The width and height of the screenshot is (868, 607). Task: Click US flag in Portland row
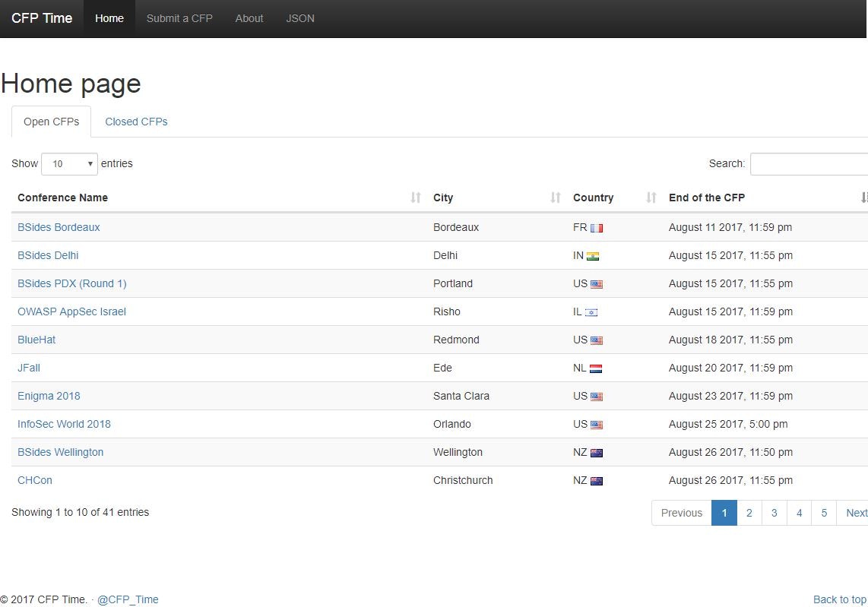(x=596, y=284)
